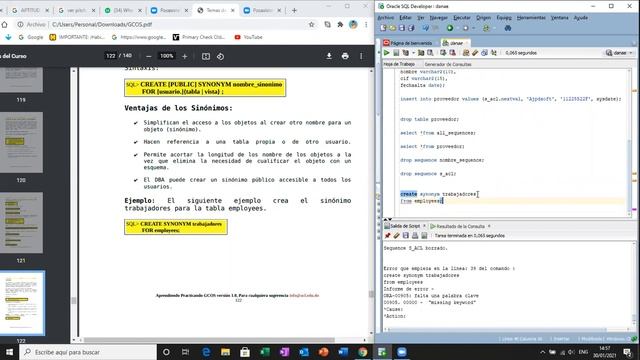The height and width of the screenshot is (360, 640).
Task: Expand the Back button history dropdown
Action: pyautogui.click(x=457, y=28)
